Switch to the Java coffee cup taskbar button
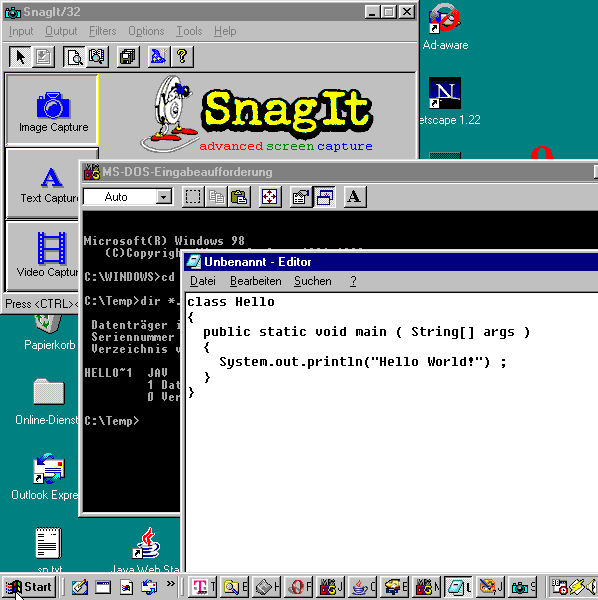 tap(363, 587)
